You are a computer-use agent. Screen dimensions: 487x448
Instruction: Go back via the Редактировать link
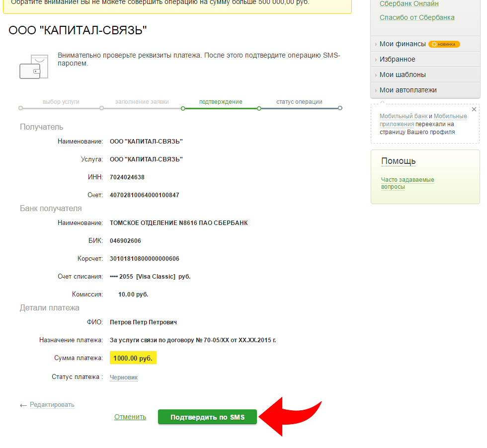click(x=52, y=404)
